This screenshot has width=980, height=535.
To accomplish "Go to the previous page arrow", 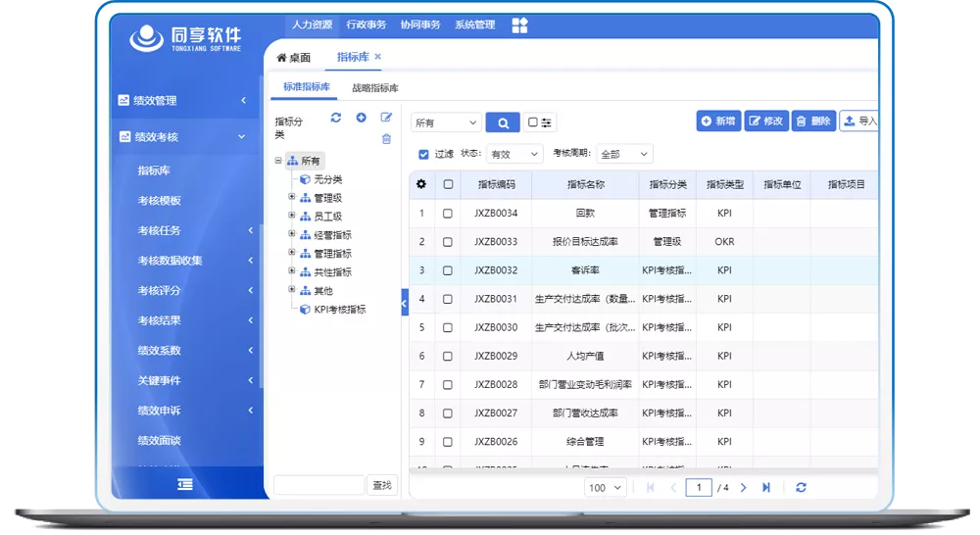I will coord(673,488).
